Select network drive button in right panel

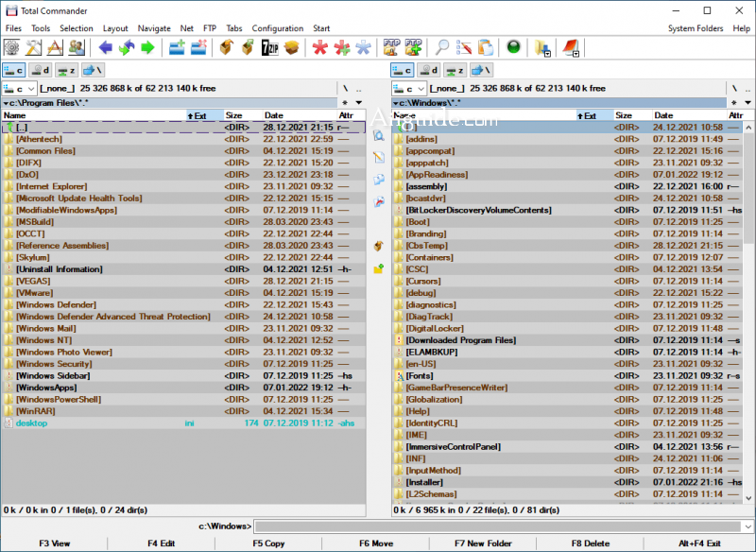pos(481,70)
